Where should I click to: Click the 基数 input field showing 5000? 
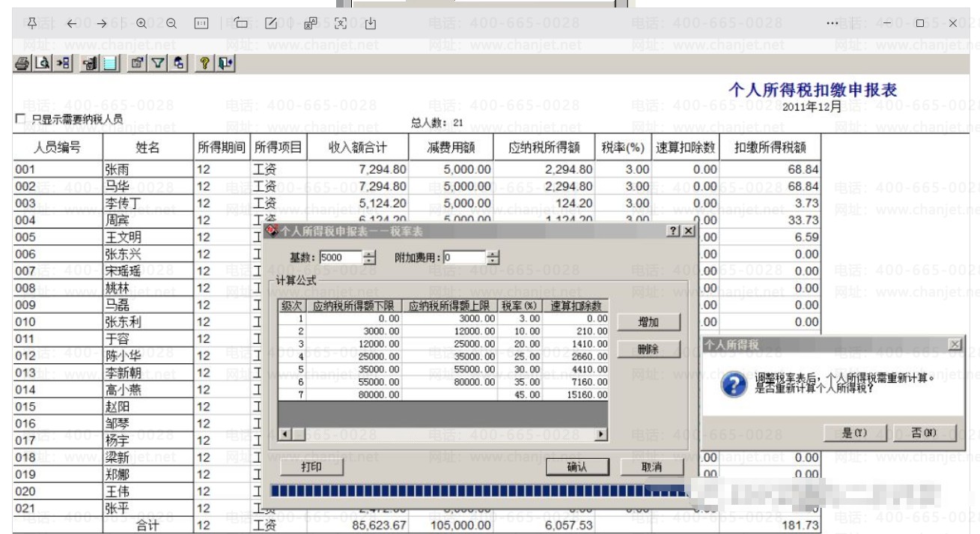pyautogui.click(x=341, y=258)
